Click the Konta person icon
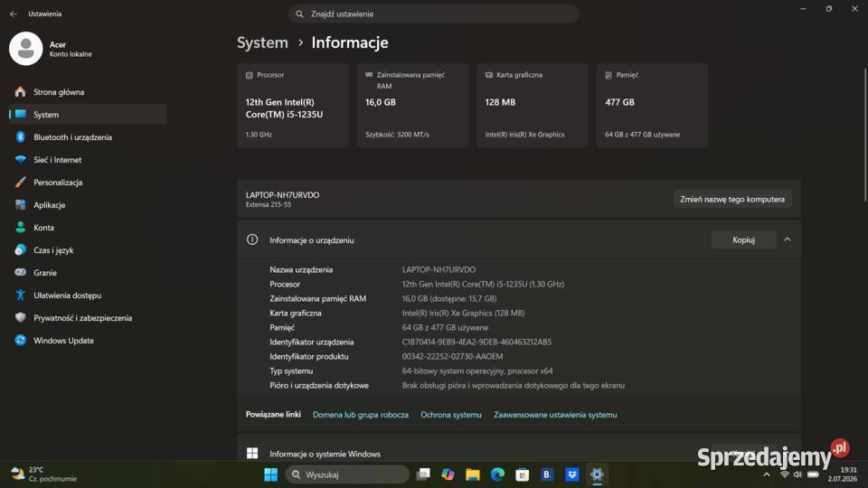868x488 pixels. point(21,228)
